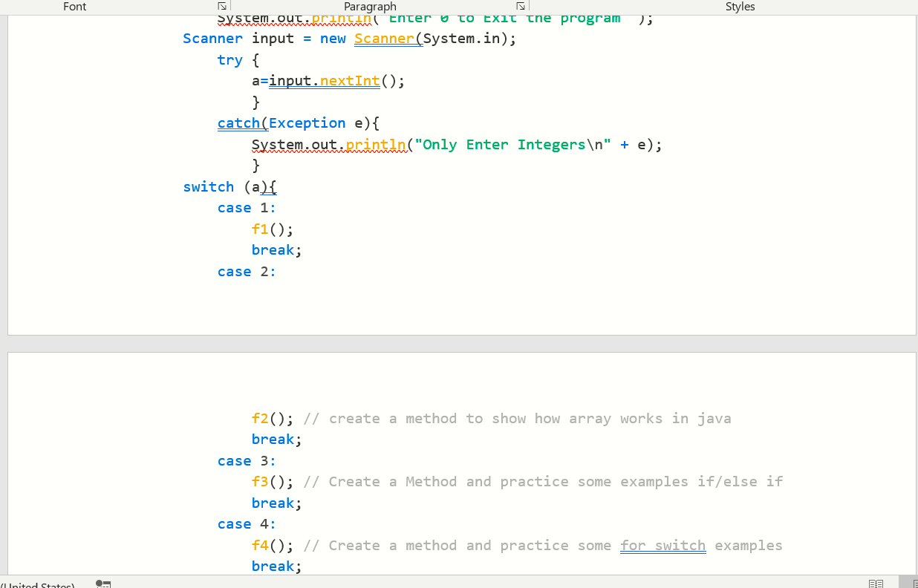Click in the gap between the two pages
The width and height of the screenshot is (918, 588).
point(459,343)
